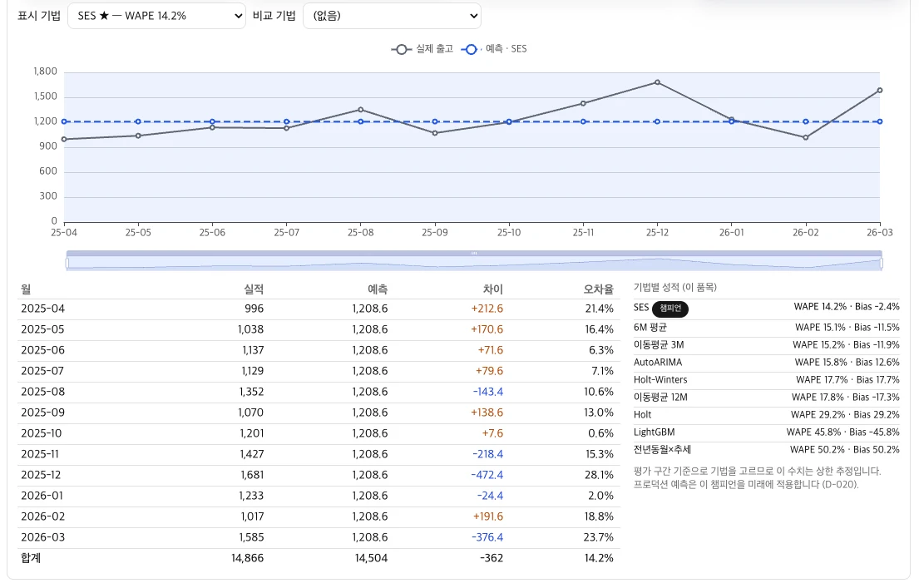Click the 2025-12 month cell

click(41, 476)
